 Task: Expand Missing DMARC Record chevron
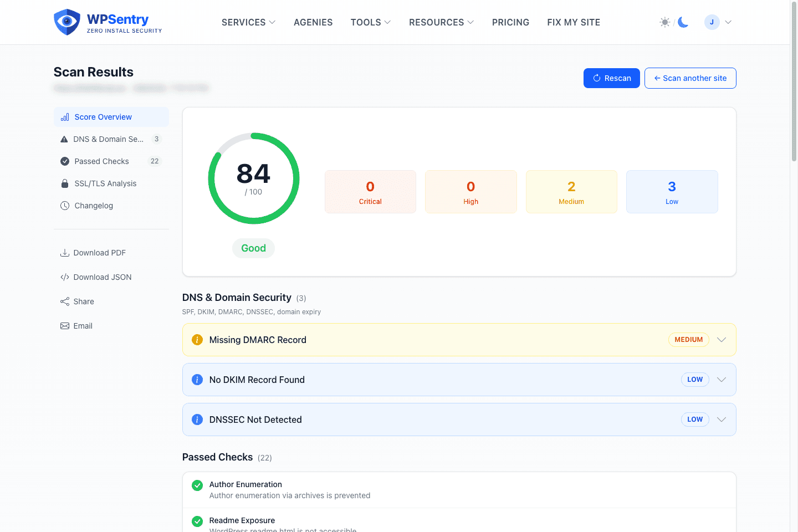click(x=722, y=340)
